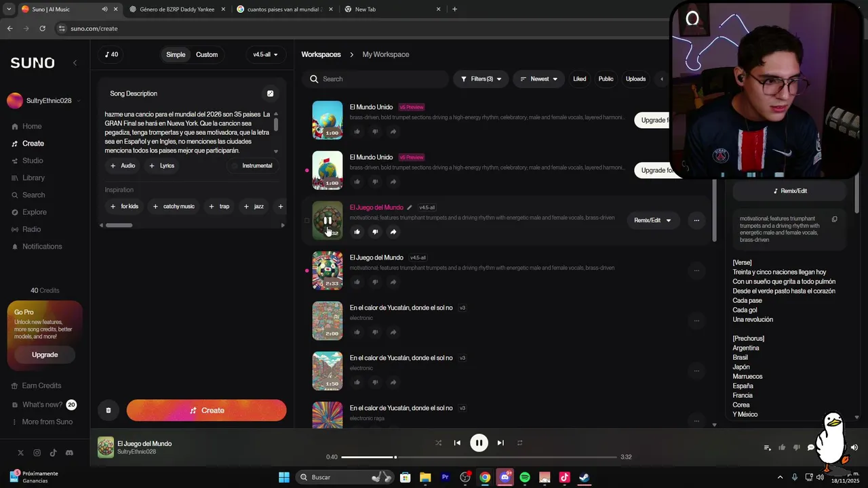
Task: Open Suno's TikTok link
Action: point(53,453)
